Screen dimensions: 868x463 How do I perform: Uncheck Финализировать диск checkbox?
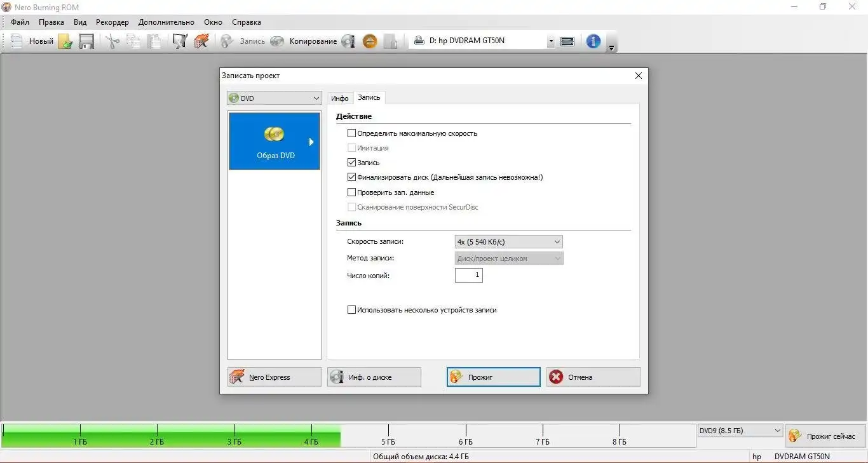click(x=351, y=177)
